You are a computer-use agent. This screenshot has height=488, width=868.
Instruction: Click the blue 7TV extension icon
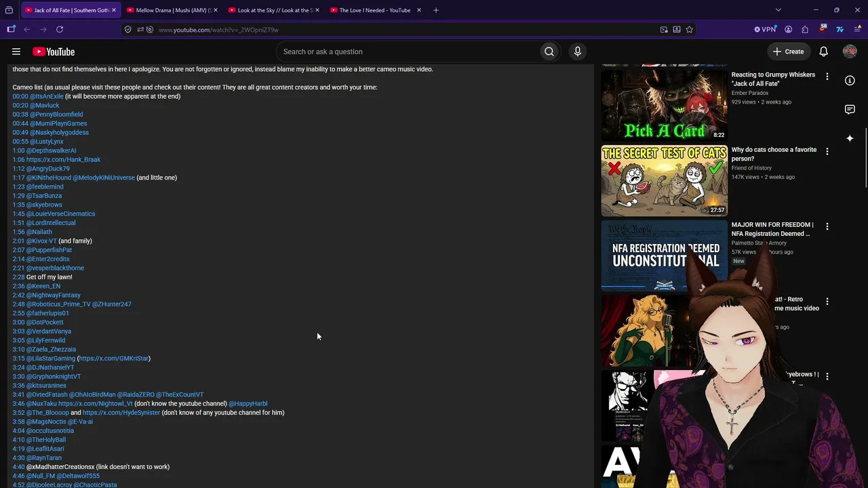[x=840, y=29]
